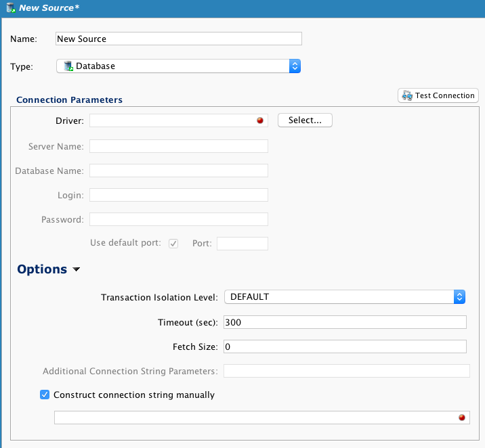Viewport: 485px width, 448px height.
Task: Click the Select... driver button
Action: (x=305, y=120)
